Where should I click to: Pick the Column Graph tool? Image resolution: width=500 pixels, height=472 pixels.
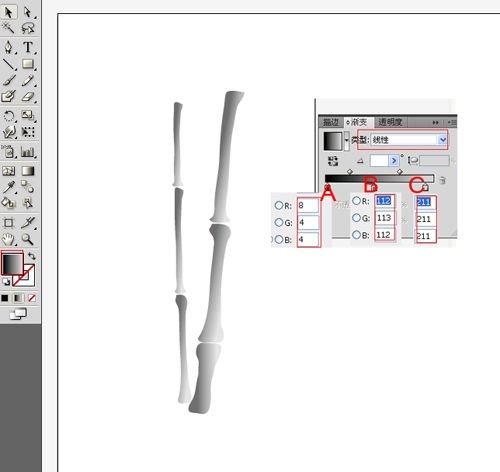[x=28, y=152]
